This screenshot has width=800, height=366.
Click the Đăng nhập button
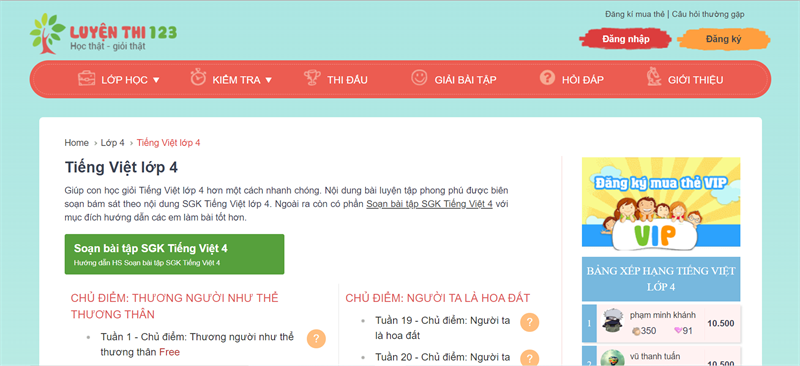626,39
